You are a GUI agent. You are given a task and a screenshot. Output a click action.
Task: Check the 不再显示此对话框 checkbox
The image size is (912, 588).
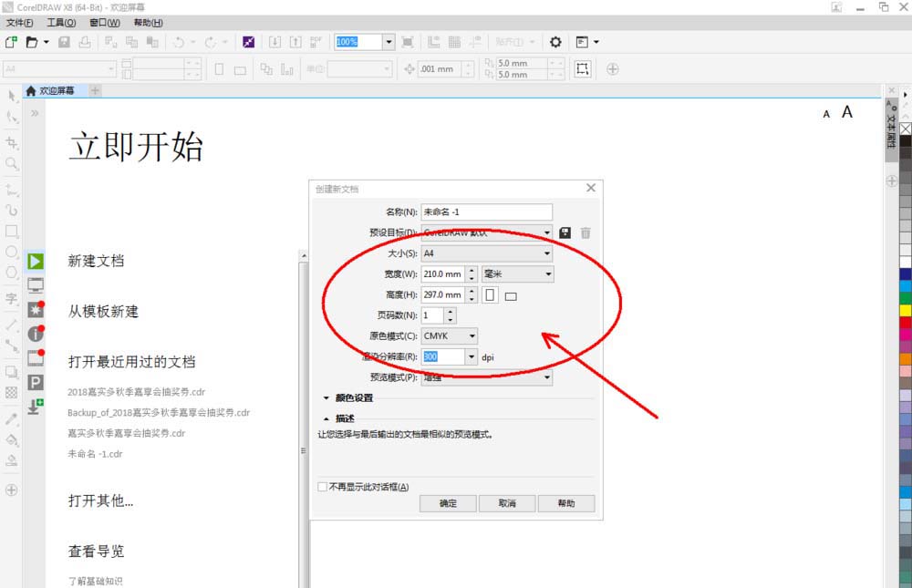click(x=322, y=487)
